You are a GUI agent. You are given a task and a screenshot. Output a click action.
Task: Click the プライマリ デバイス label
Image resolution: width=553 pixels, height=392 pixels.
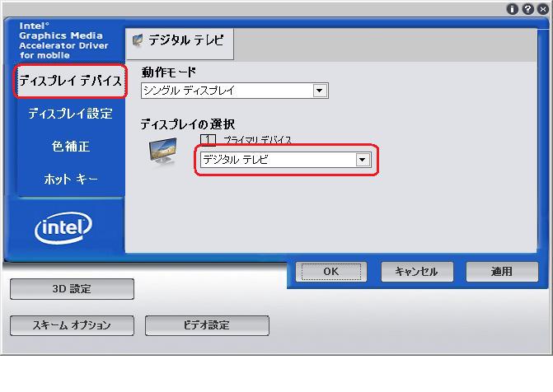[x=257, y=140]
